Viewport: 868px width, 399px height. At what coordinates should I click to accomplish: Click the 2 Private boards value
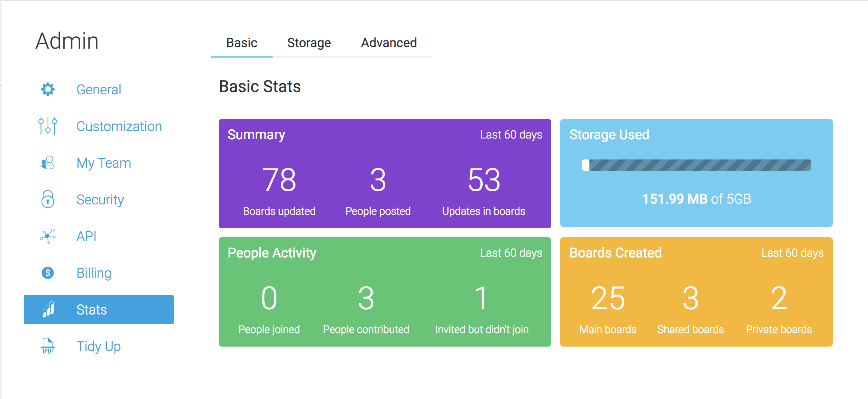779,298
